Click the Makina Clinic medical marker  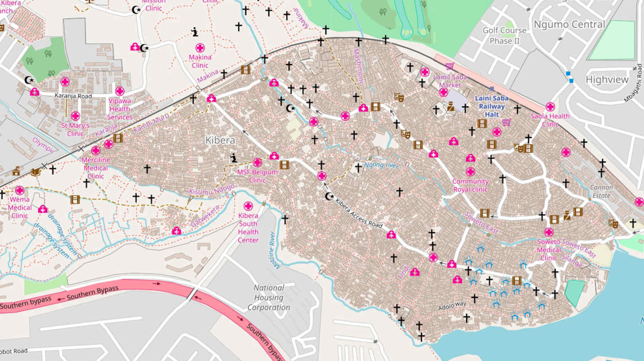tap(200, 48)
